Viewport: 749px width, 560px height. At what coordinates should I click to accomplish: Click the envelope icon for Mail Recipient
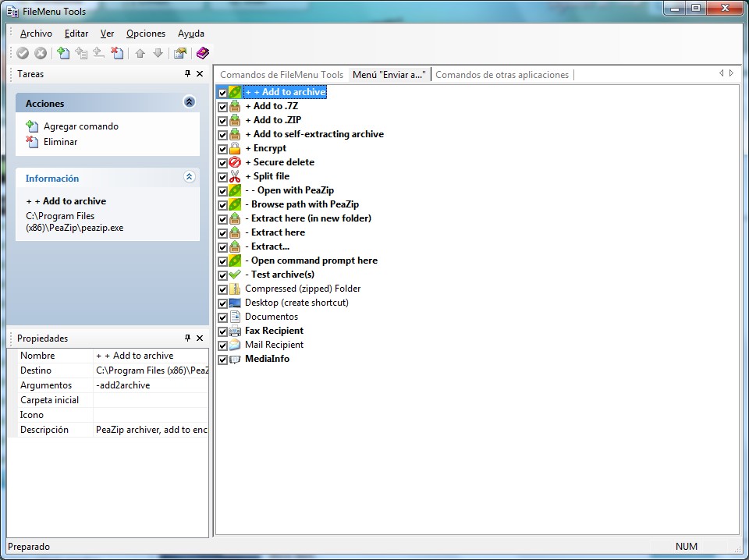click(235, 345)
